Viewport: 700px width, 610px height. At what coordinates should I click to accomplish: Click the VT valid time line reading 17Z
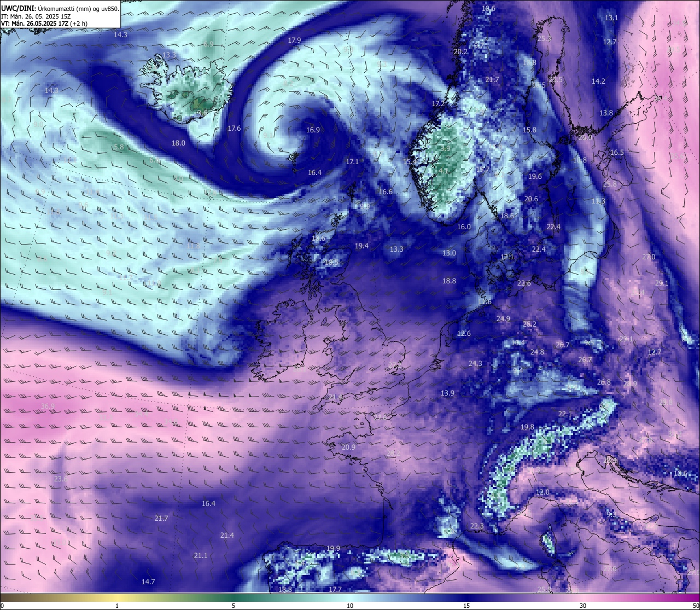tap(44, 24)
